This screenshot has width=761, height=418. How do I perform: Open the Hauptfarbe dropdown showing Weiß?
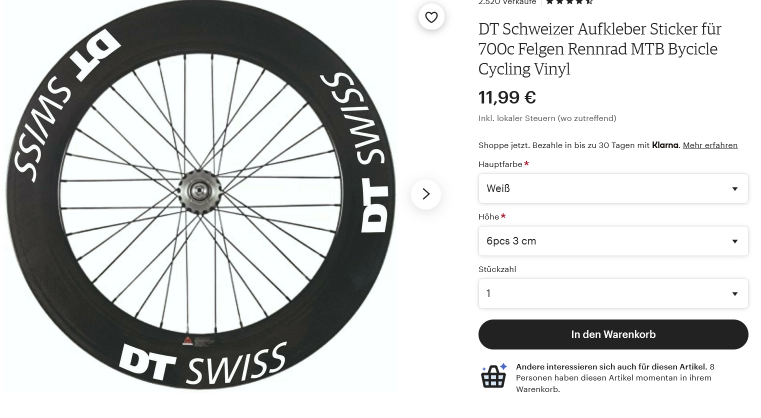pos(612,188)
